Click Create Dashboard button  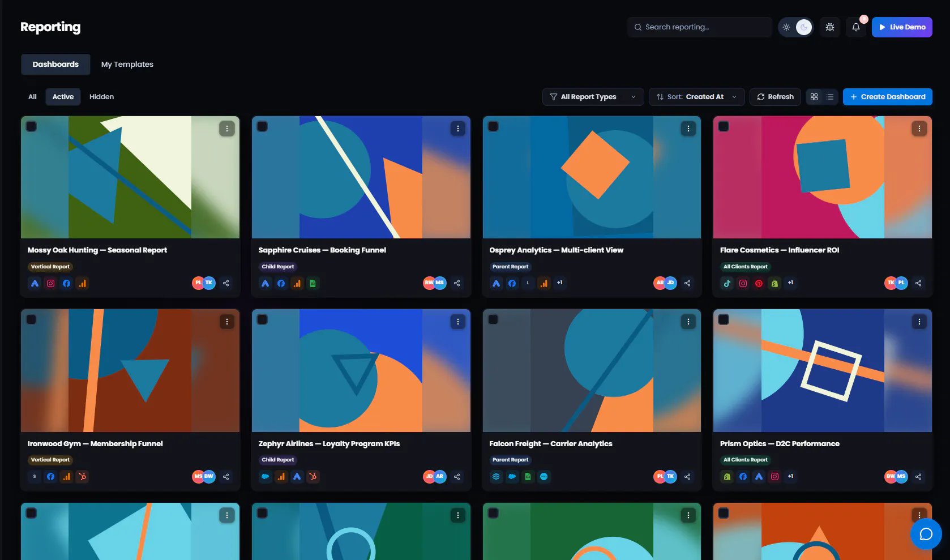(x=887, y=97)
